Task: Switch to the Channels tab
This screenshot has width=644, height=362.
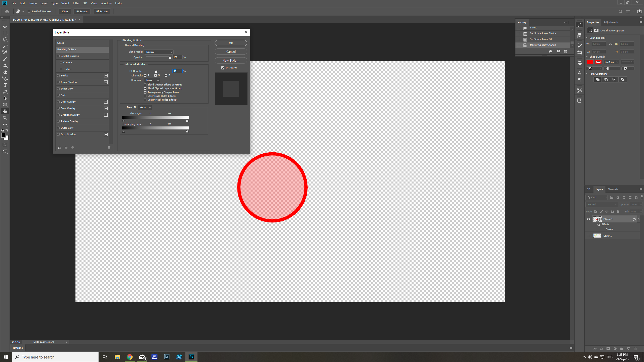Action: click(613, 189)
